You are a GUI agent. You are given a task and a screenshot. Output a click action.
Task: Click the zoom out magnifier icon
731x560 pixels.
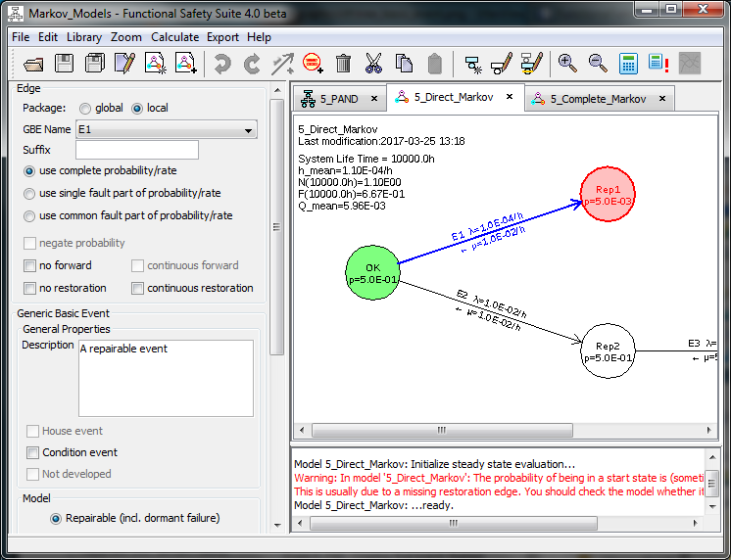(x=598, y=64)
